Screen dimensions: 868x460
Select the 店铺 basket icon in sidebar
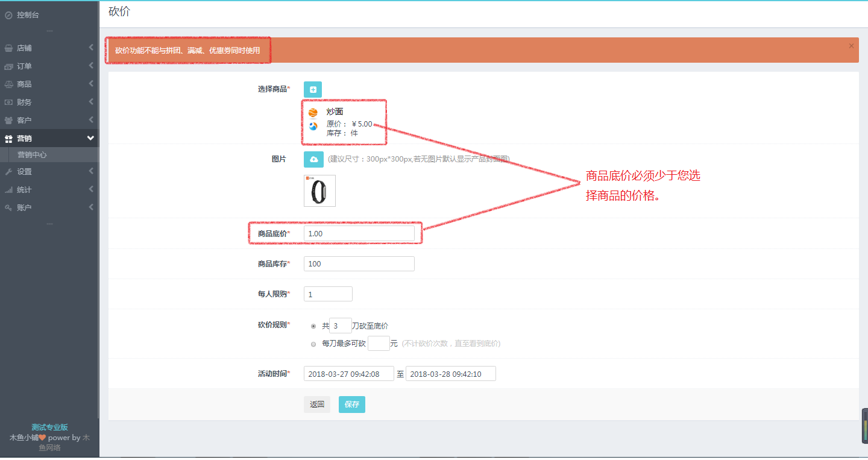(8, 48)
